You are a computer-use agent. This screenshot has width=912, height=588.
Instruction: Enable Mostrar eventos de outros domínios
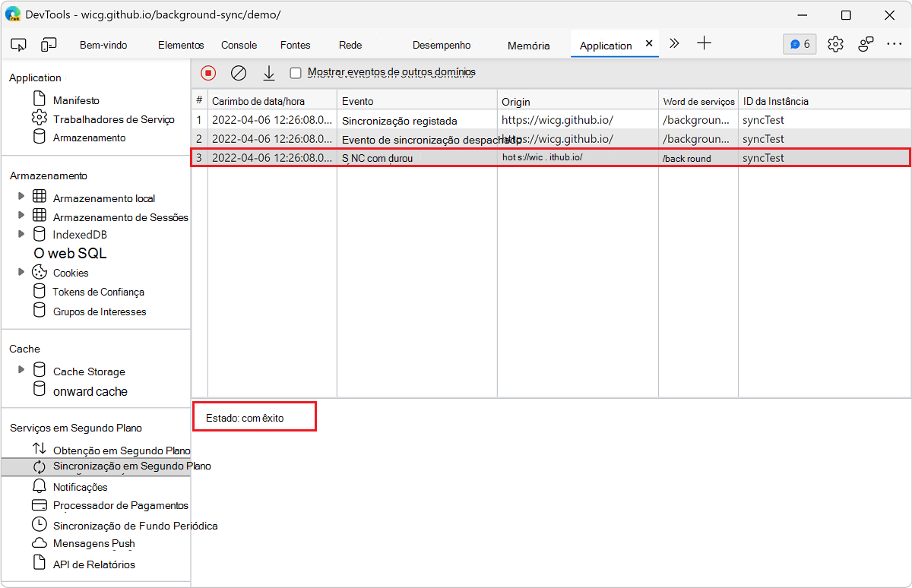296,73
